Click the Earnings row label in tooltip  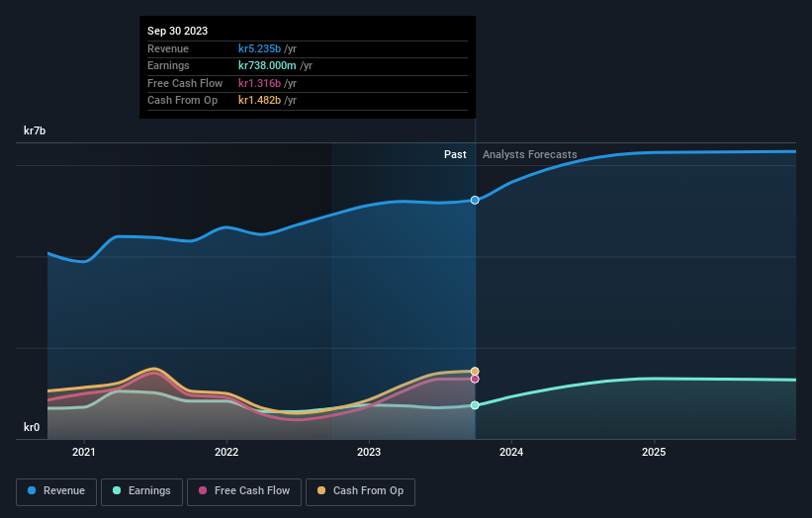click(168, 65)
